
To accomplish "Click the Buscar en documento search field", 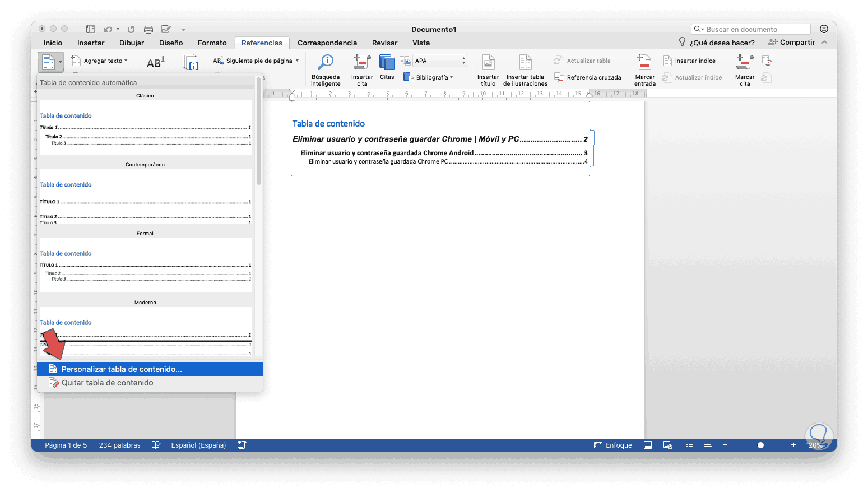I will [751, 29].
